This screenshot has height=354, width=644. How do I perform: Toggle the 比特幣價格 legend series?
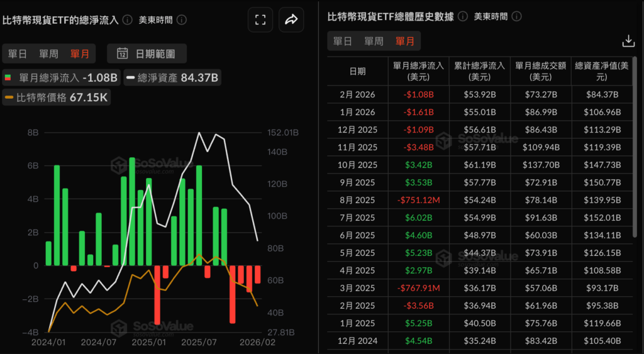coord(57,97)
